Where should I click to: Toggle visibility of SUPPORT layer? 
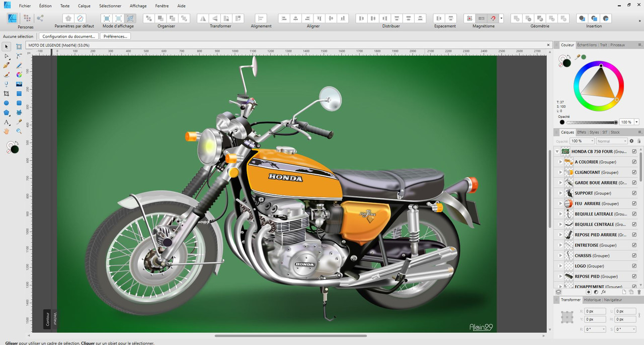point(634,193)
